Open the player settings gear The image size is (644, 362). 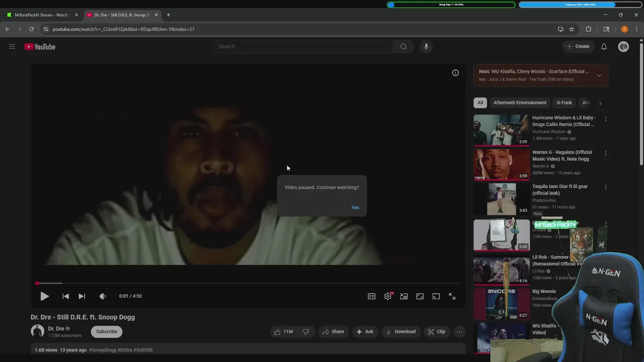pos(388,297)
